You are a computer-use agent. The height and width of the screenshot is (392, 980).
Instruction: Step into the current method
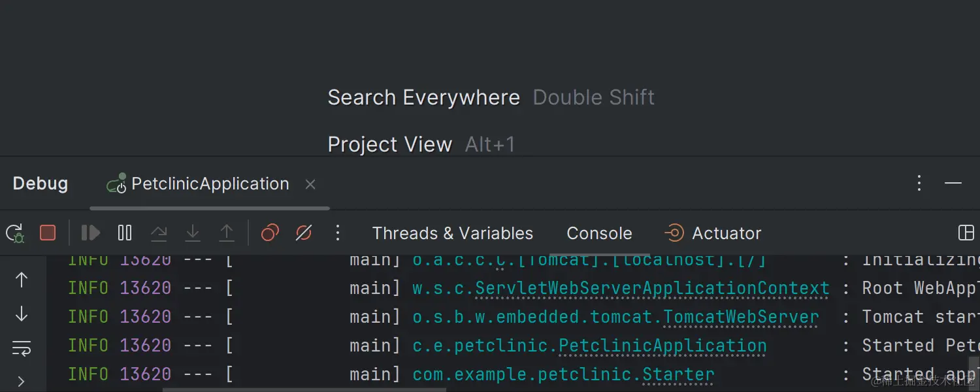point(191,233)
